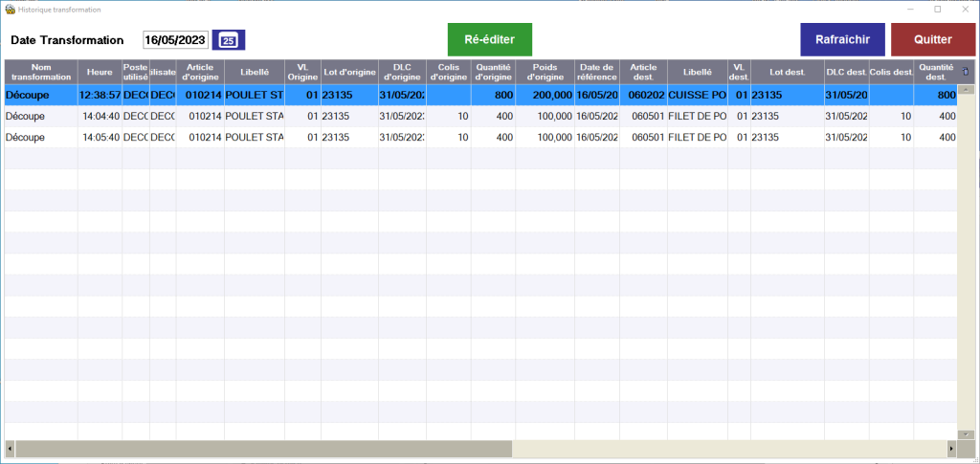Open the calendar date picker icon
Image resolution: width=980 pixels, height=464 pixels.
(229, 40)
